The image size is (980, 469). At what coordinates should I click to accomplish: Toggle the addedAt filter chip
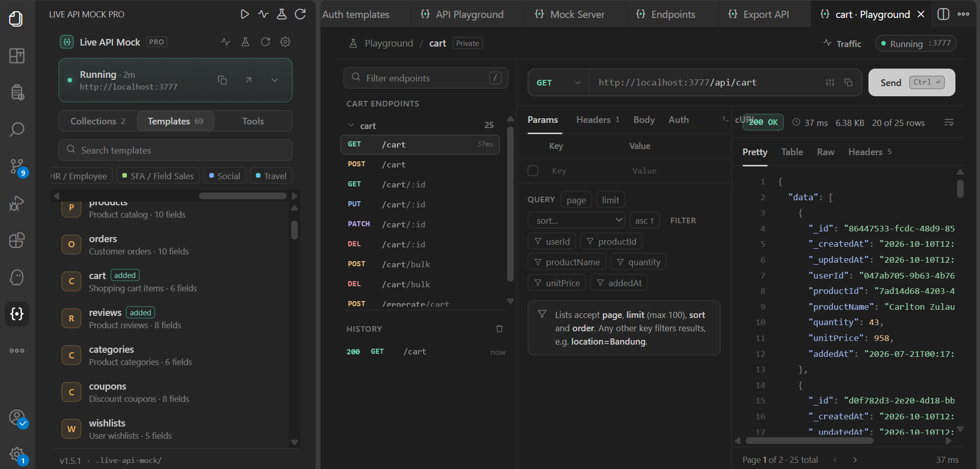point(619,283)
